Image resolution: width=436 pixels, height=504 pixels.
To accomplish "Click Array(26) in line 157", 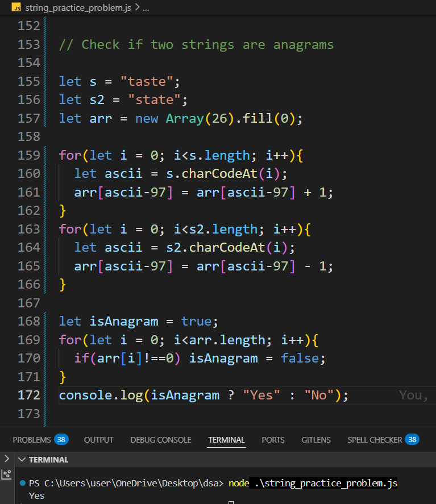I will (200, 118).
